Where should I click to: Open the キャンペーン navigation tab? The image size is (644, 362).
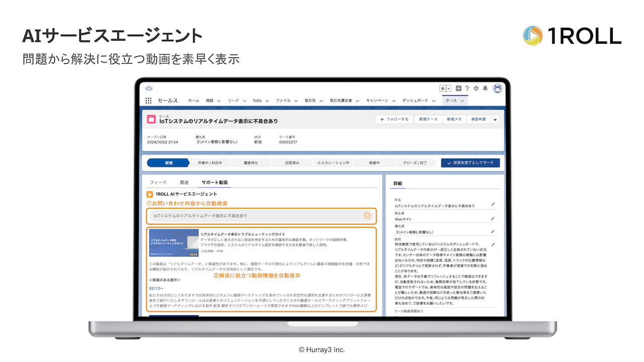377,101
